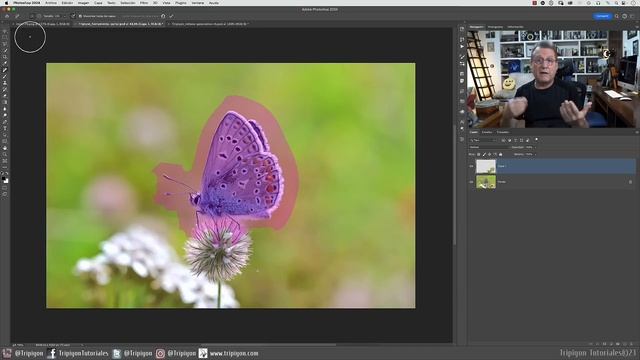Open the search icon at top right
Image resolution: width=640 pixels, height=360 pixels.
[x=617, y=16]
